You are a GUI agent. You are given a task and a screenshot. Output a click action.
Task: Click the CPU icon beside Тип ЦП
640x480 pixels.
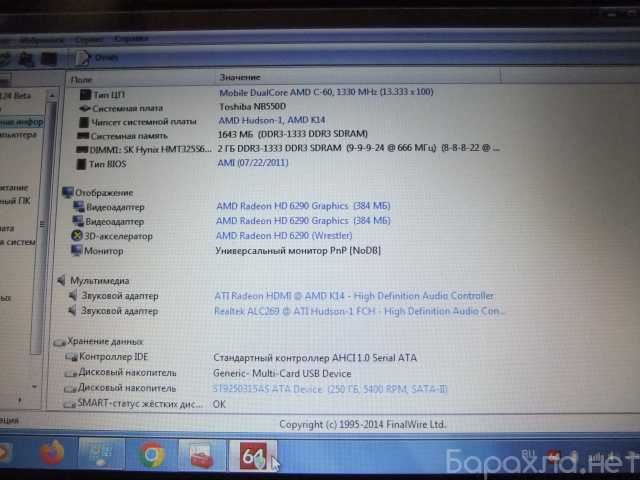click(85, 95)
